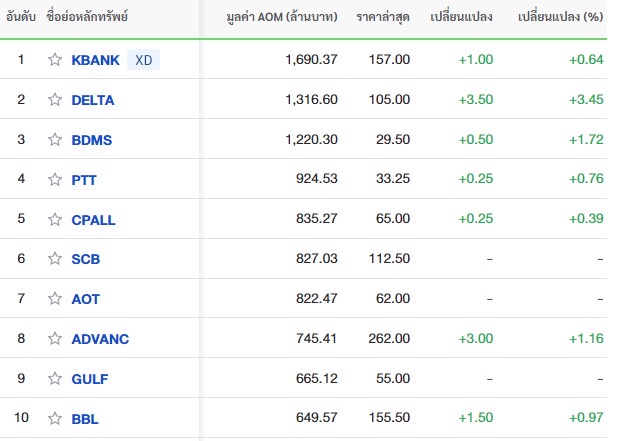Open the KBANK stock link
This screenshot has width=623, height=441.
[95, 60]
